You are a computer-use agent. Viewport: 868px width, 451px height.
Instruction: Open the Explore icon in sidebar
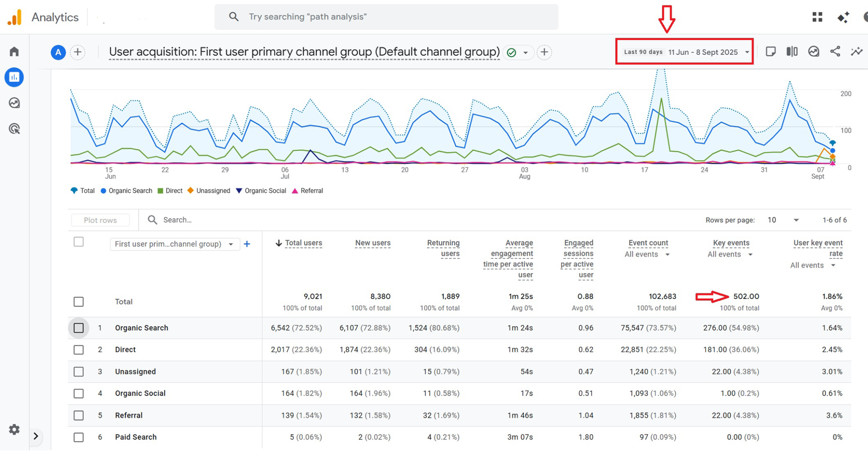[14, 103]
